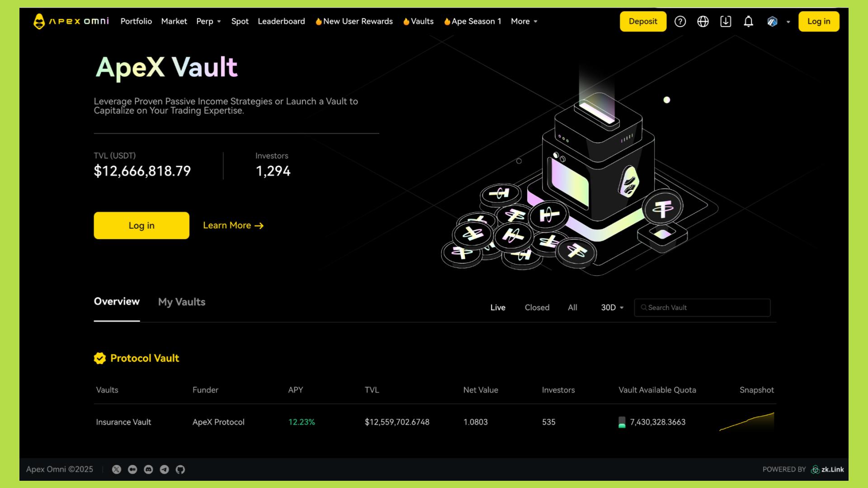868x488 pixels.
Task: Open the language globe icon
Action: (x=703, y=21)
